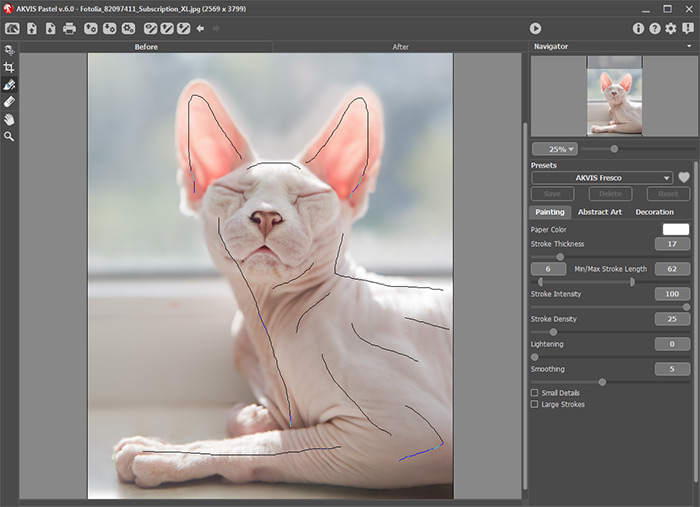Open batch processing gears icon
Image resolution: width=700 pixels, height=507 pixels.
pos(128,29)
